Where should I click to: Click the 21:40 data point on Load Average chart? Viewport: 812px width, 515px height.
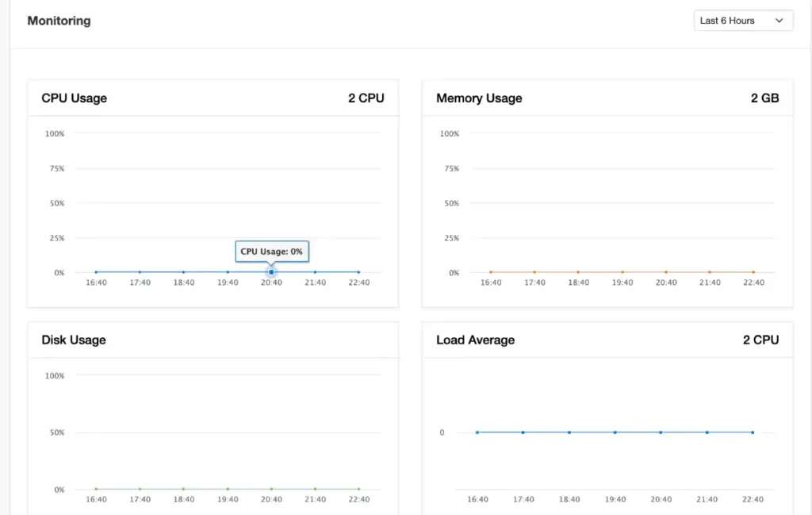click(707, 432)
